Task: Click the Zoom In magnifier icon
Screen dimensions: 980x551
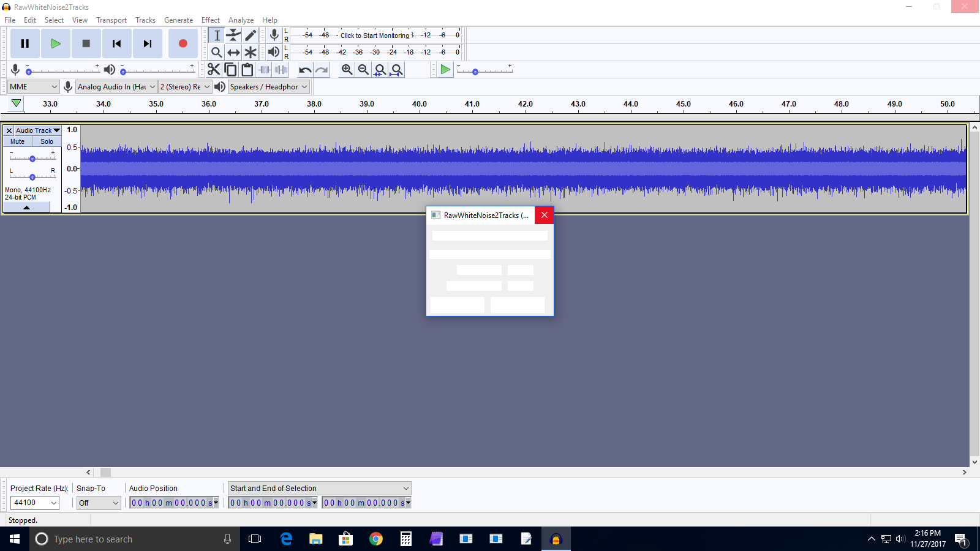Action: tap(346, 69)
